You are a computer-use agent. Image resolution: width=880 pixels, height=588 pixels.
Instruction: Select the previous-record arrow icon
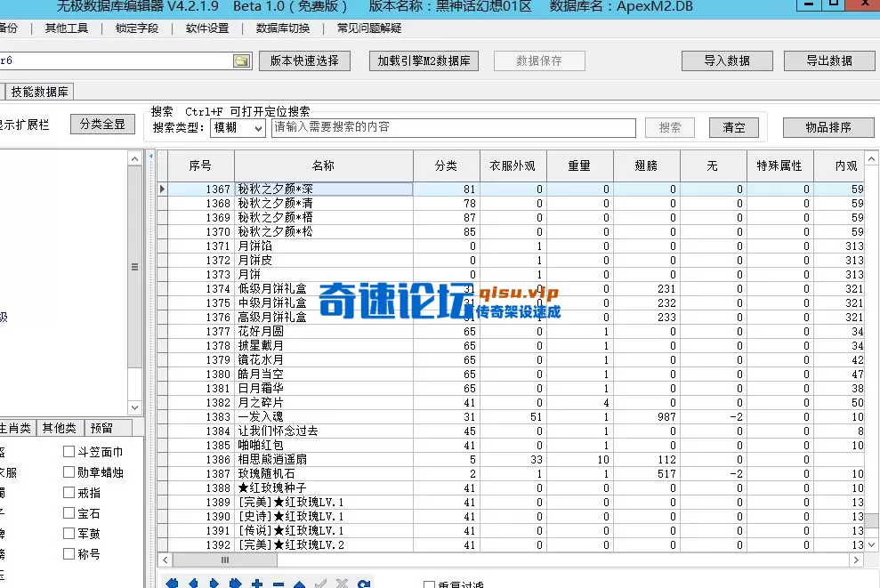pyautogui.click(x=193, y=581)
